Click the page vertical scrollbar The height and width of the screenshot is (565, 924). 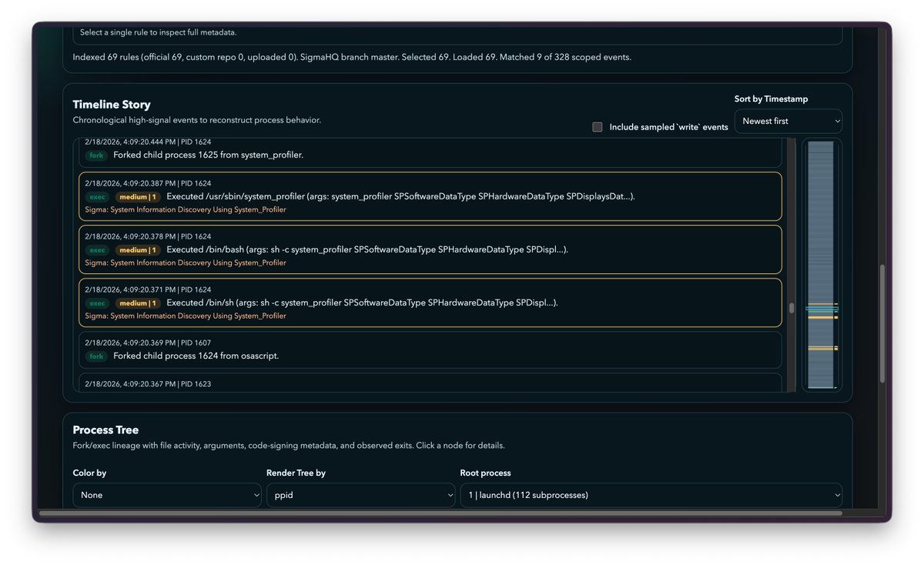pos(882,323)
